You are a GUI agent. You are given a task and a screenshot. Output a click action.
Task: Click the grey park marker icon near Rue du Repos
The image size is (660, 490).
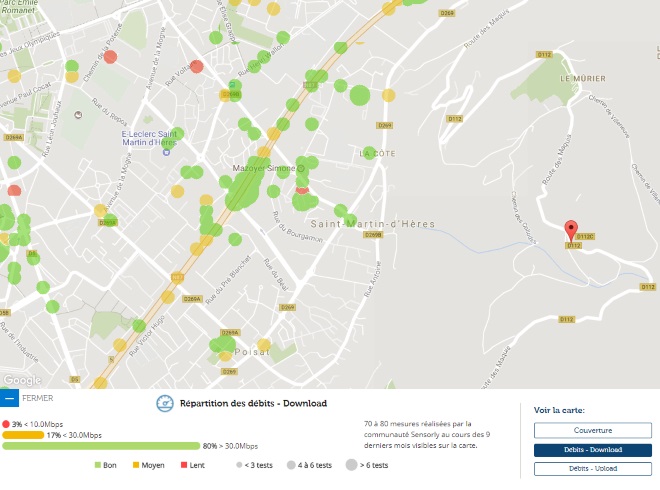pyautogui.click(x=78, y=115)
